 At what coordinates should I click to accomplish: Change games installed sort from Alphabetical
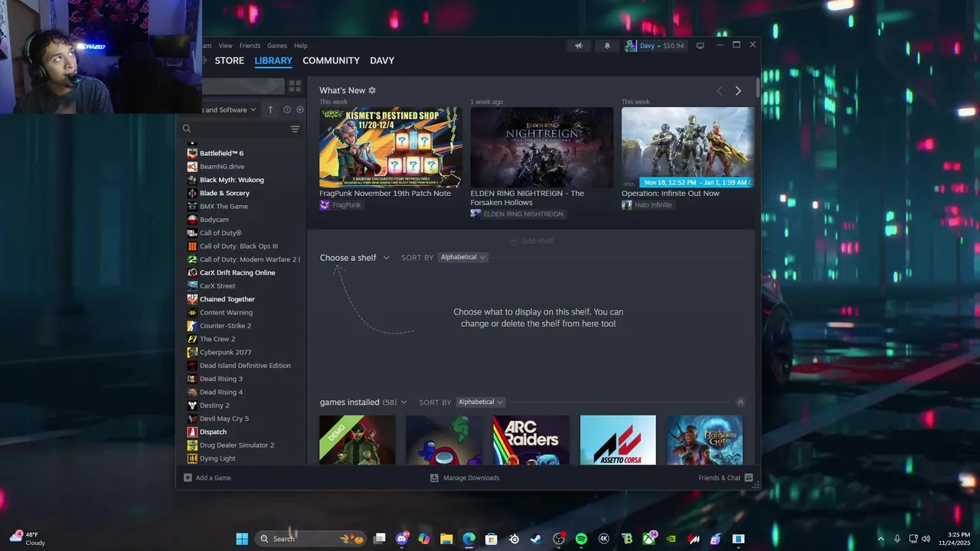point(481,402)
